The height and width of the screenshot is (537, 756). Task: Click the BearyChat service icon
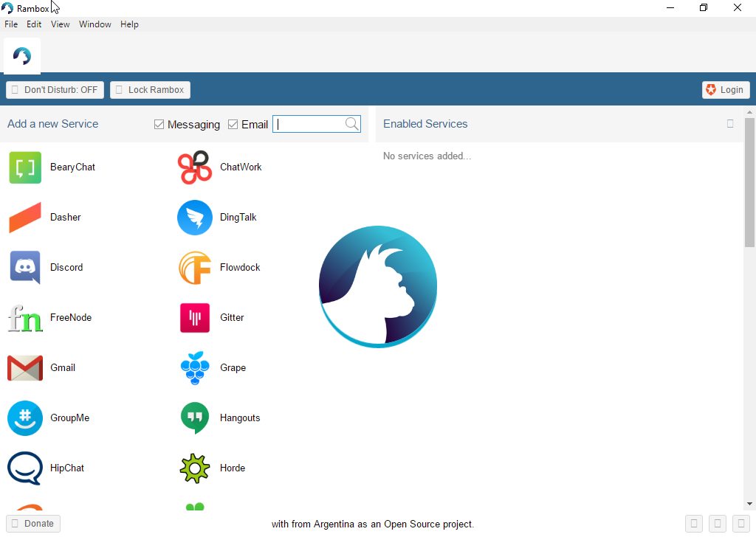tap(25, 167)
